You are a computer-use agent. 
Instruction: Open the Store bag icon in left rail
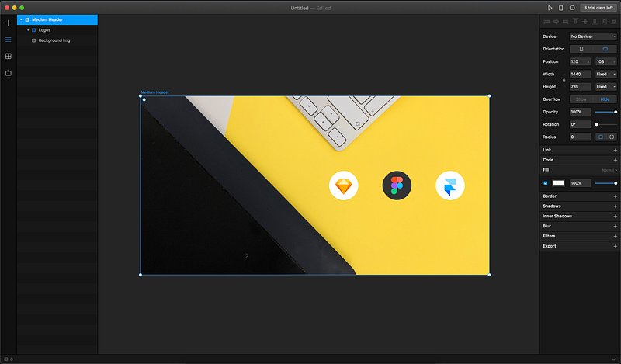point(9,73)
